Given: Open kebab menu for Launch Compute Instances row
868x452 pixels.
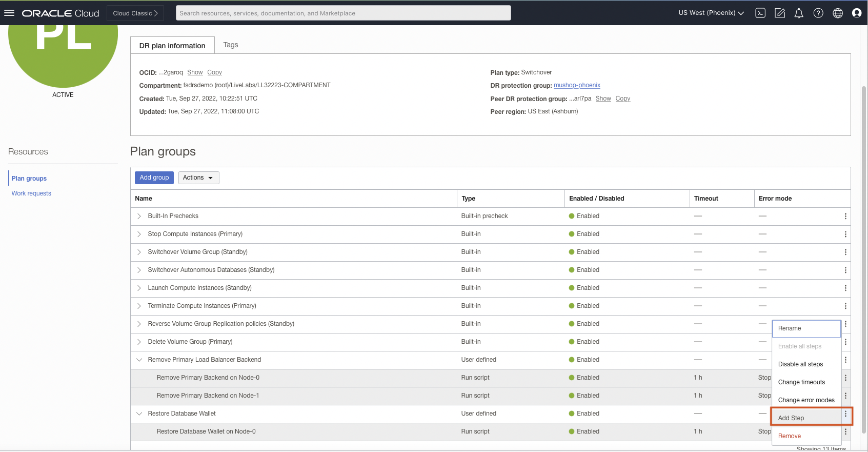Looking at the screenshot, I should 845,288.
